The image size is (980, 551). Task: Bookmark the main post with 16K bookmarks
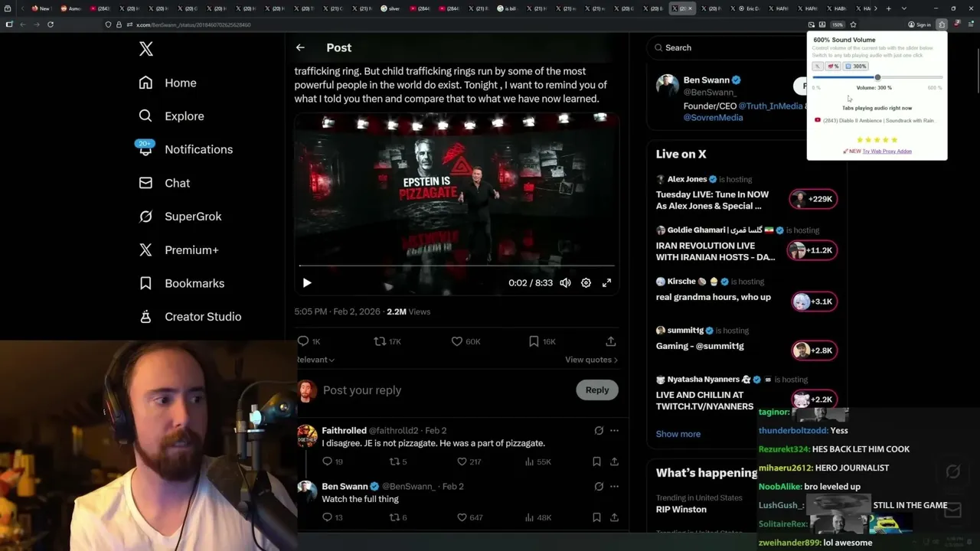point(542,341)
